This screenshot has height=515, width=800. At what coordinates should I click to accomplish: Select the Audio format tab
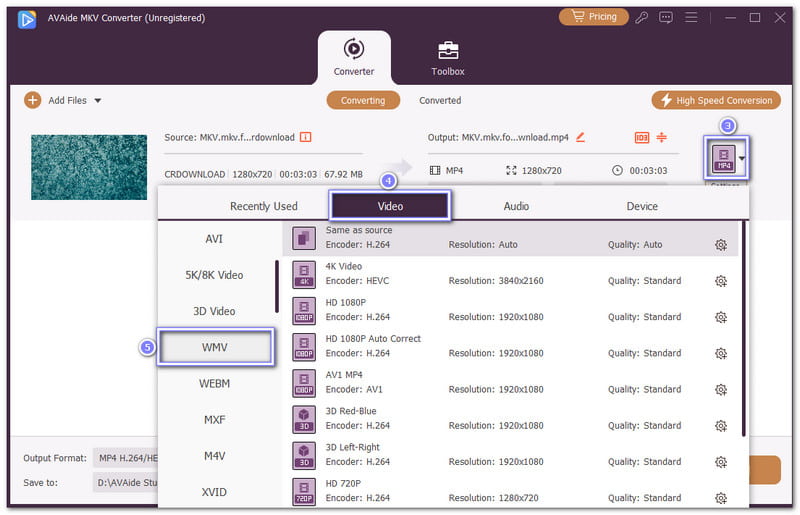tap(516, 206)
